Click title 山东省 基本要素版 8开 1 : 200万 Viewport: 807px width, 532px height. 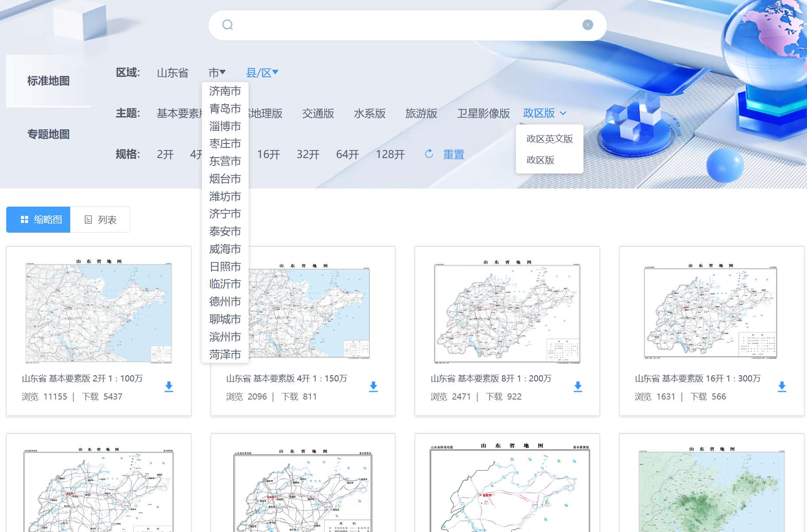[491, 378]
